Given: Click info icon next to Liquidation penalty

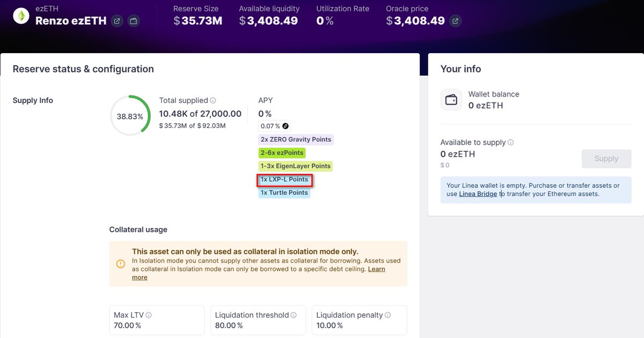Looking at the screenshot, I should tap(388, 315).
